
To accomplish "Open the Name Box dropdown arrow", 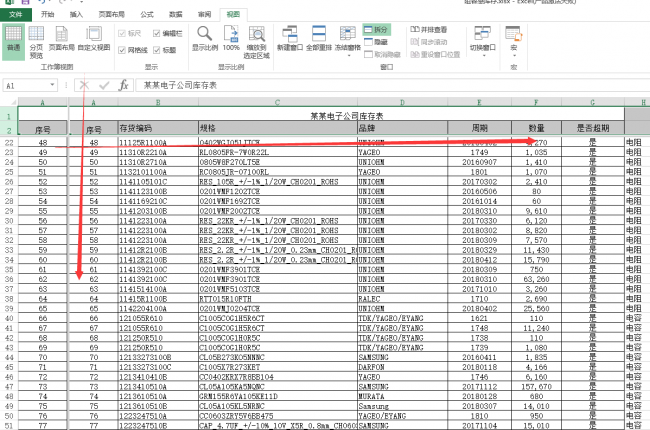I will [52, 85].
